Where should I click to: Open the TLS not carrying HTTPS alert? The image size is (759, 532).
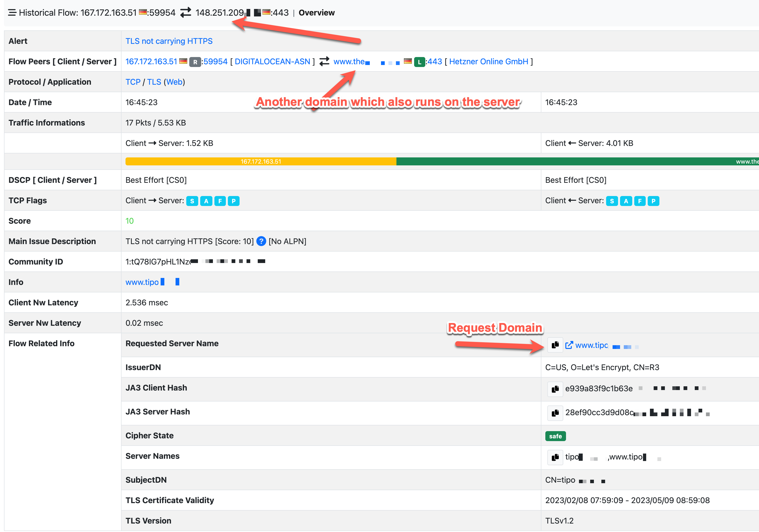[169, 41]
